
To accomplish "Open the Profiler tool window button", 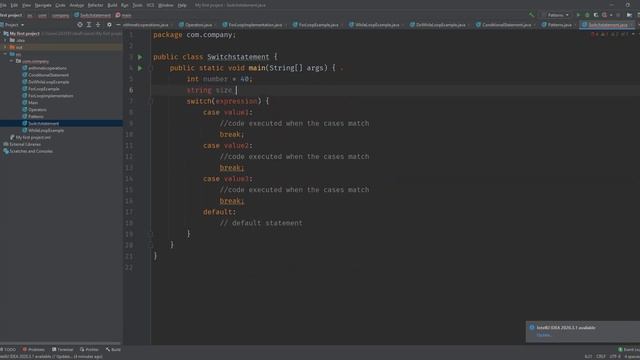I will click(89, 350).
